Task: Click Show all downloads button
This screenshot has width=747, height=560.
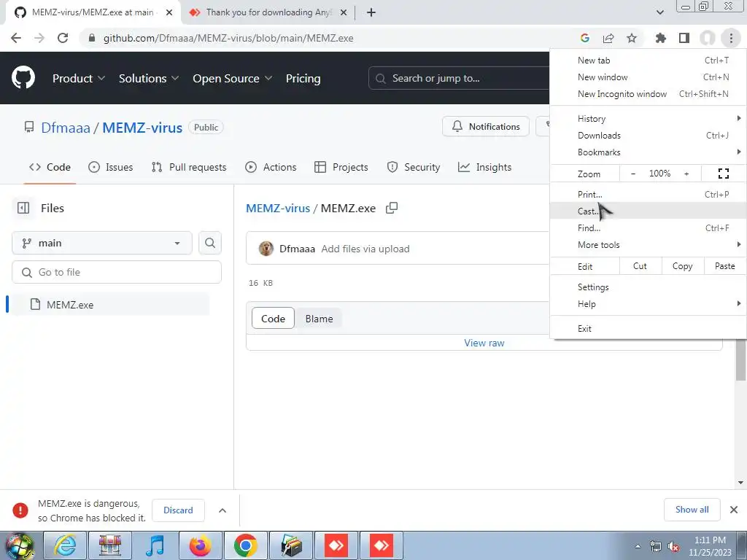Action: pyautogui.click(x=692, y=510)
